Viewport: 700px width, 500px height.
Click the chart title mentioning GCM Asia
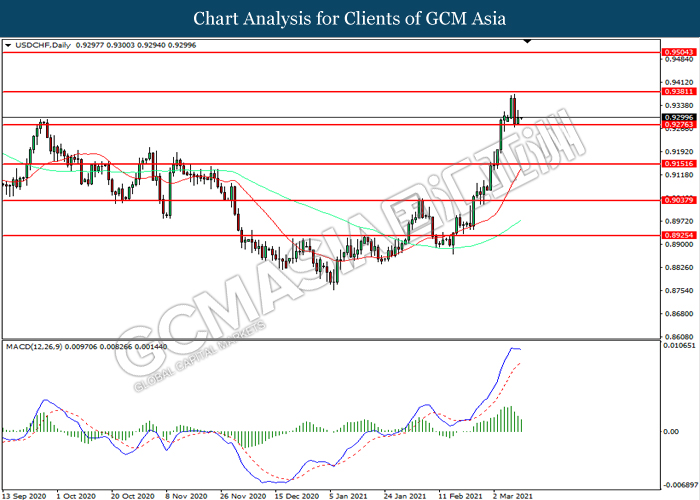click(350, 18)
